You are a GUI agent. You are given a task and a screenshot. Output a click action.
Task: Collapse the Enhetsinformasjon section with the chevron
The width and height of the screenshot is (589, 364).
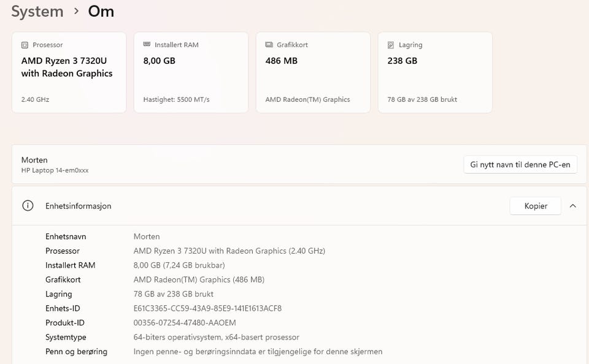(573, 206)
